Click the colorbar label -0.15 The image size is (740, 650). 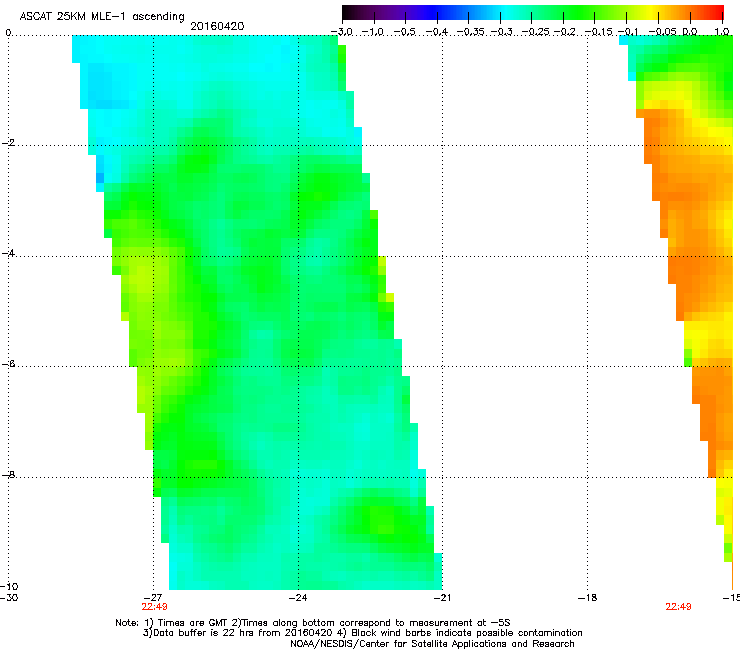click(598, 32)
